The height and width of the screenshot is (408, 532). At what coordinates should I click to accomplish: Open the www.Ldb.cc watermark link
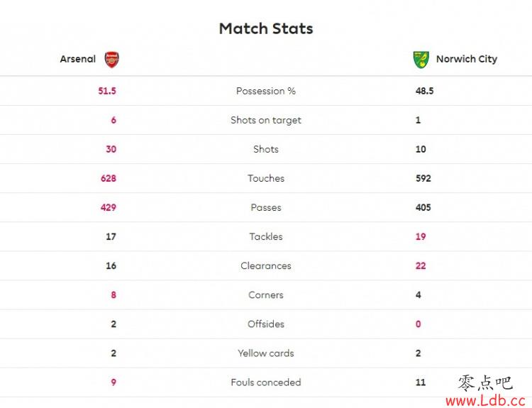pyautogui.click(x=486, y=401)
